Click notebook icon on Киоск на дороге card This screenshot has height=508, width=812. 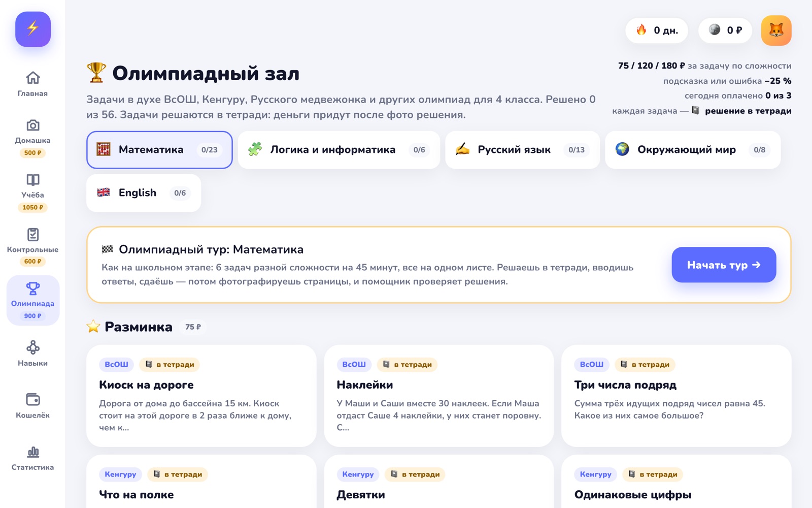(x=149, y=364)
